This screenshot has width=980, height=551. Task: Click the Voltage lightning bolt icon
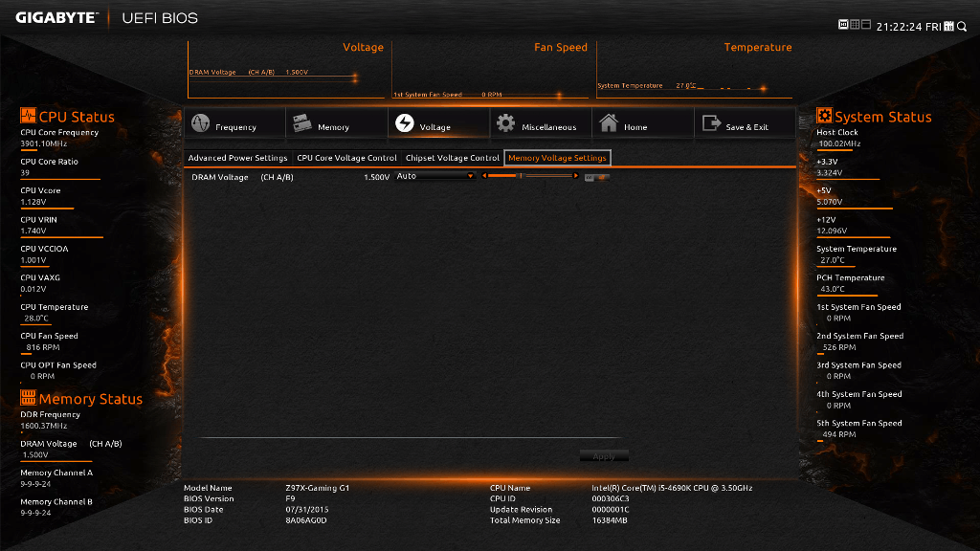[x=405, y=123]
